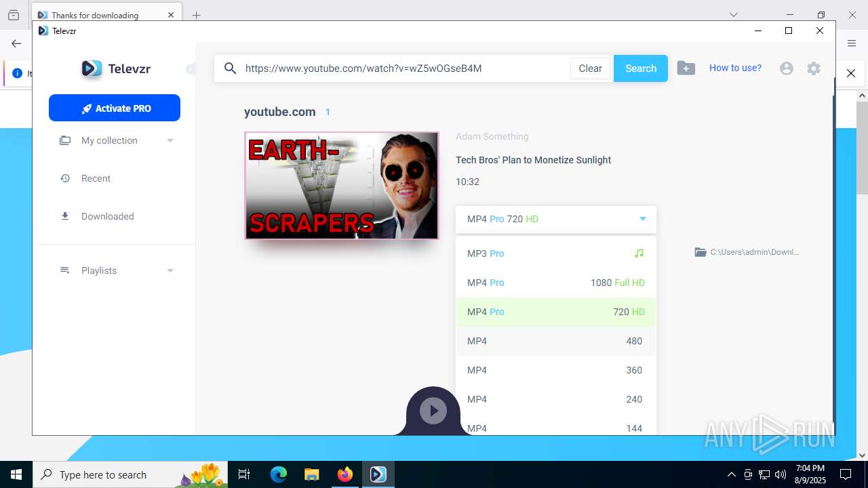868x488 pixels.
Task: Click the Downloaded arrow icon
Action: (65, 216)
